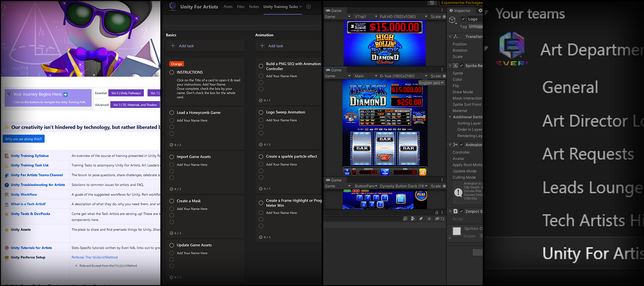Screen dimensions: 644x286
Task: Toggle the Zenject script enabled checkbox
Action: [462, 211]
